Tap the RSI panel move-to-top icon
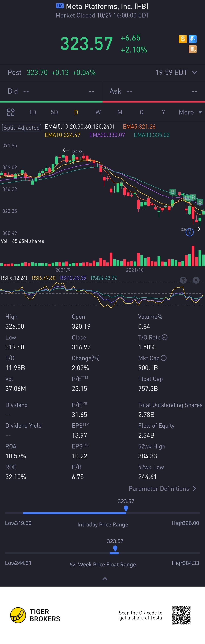This screenshot has height=644, width=205. coord(183,280)
